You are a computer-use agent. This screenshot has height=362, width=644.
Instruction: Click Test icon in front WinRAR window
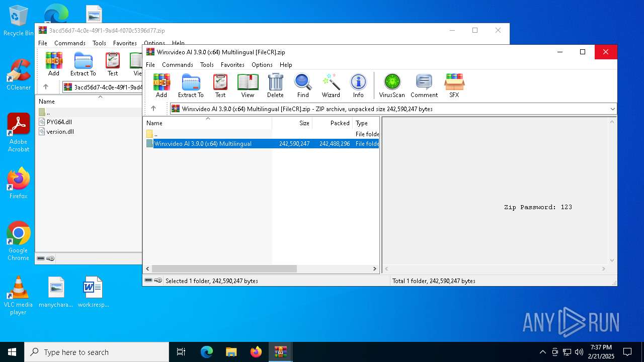point(220,85)
